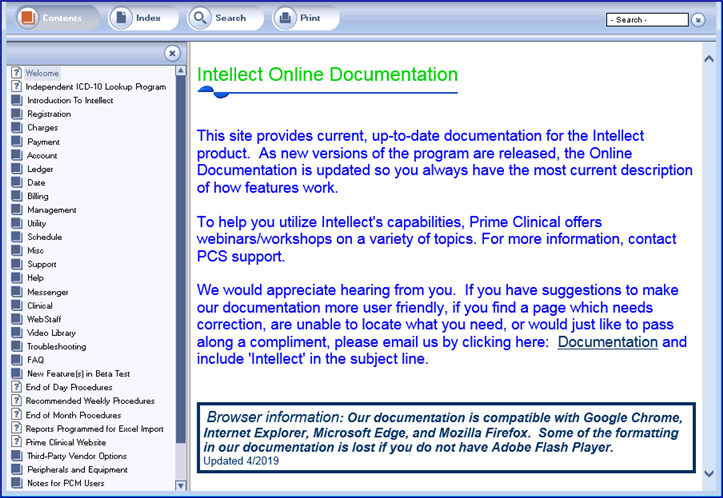Open the Search tab
Image resolution: width=723 pixels, height=498 pixels.
pos(225,18)
